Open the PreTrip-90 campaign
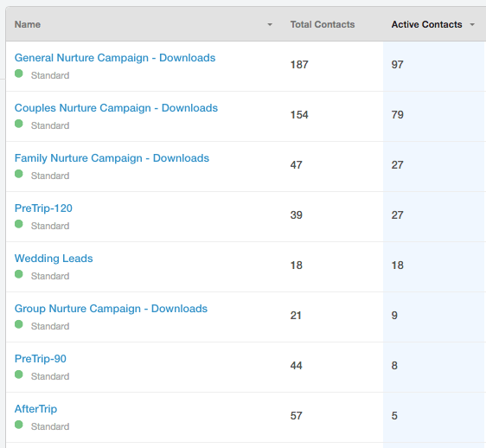486x448 pixels. (41, 359)
